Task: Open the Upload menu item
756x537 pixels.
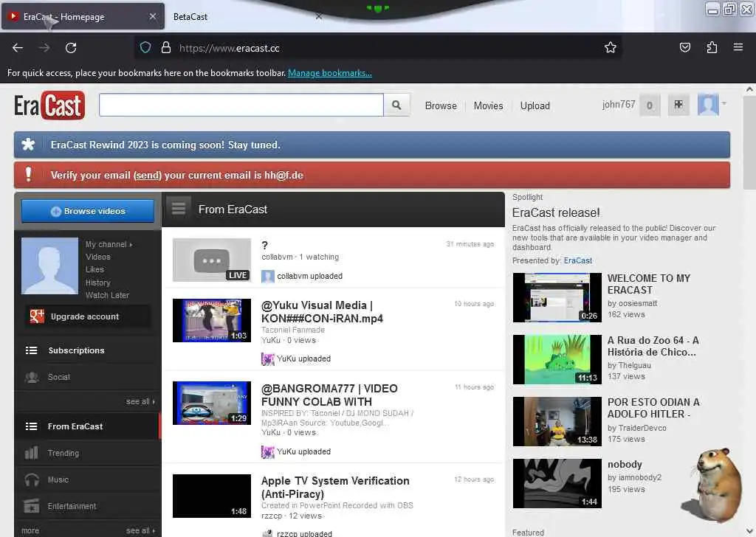Action: [x=535, y=105]
